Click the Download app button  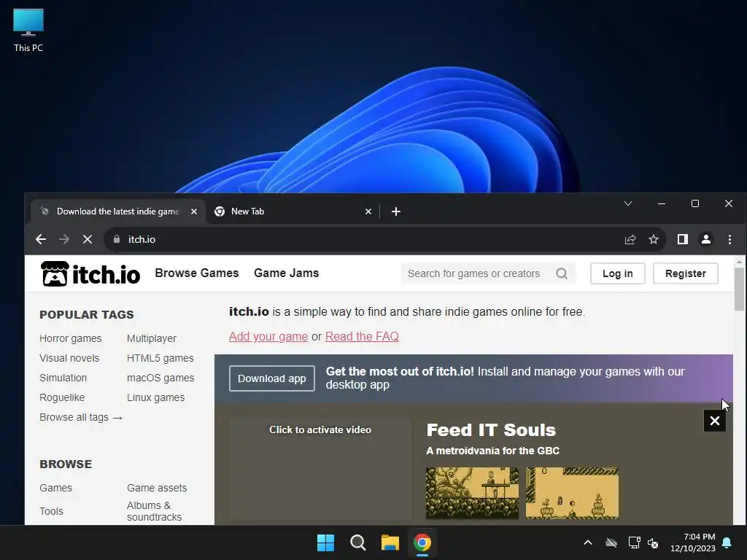tap(271, 378)
